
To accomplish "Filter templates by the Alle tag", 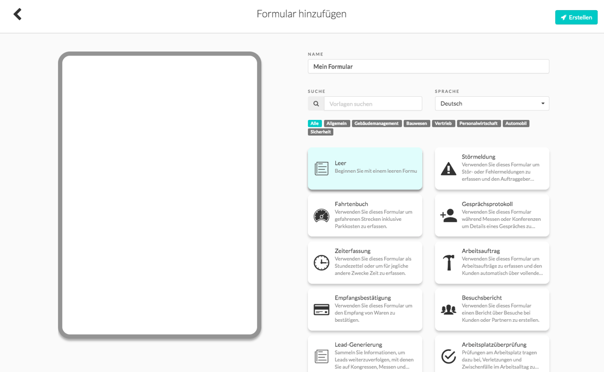I will click(x=315, y=123).
